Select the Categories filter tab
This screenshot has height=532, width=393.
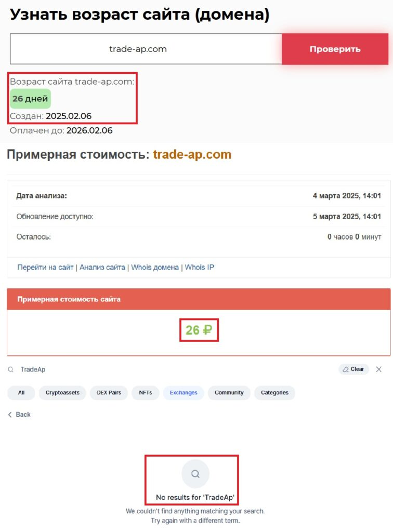pyautogui.click(x=274, y=393)
